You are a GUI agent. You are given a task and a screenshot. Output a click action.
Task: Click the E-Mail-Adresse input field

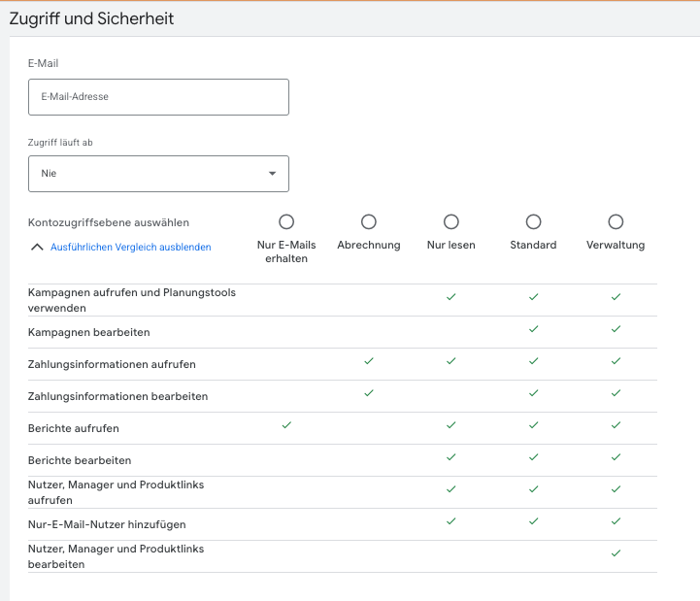pyautogui.click(x=158, y=97)
